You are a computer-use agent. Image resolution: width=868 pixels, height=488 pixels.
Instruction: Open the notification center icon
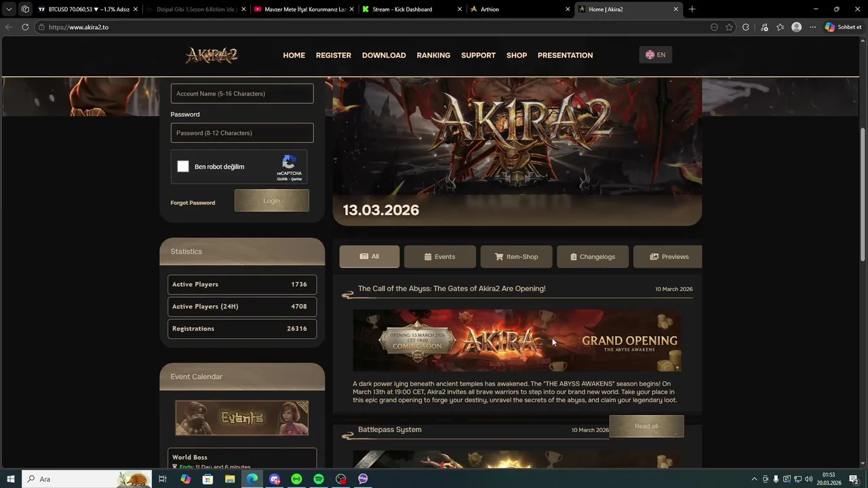(854, 479)
